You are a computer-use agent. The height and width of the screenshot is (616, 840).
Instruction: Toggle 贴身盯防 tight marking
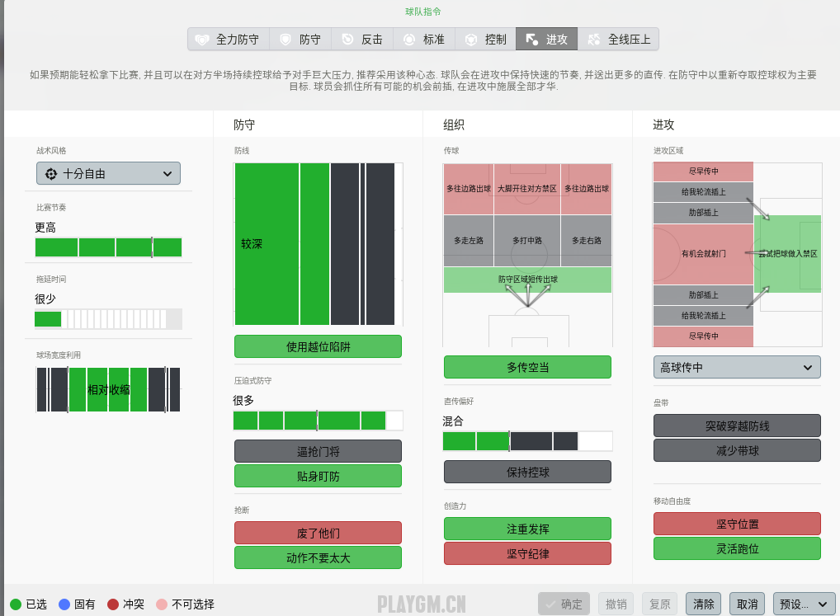(x=318, y=476)
